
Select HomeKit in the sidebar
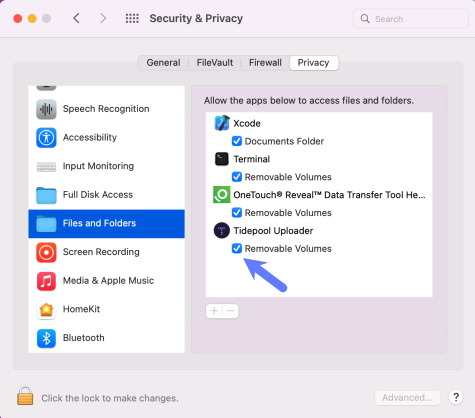[x=107, y=309]
